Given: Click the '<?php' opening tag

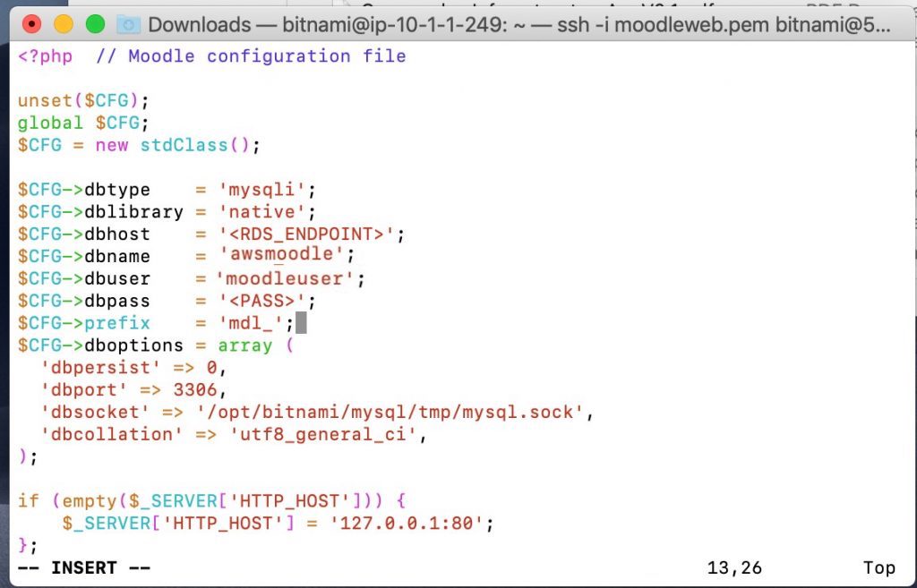Looking at the screenshot, I should coord(45,56).
